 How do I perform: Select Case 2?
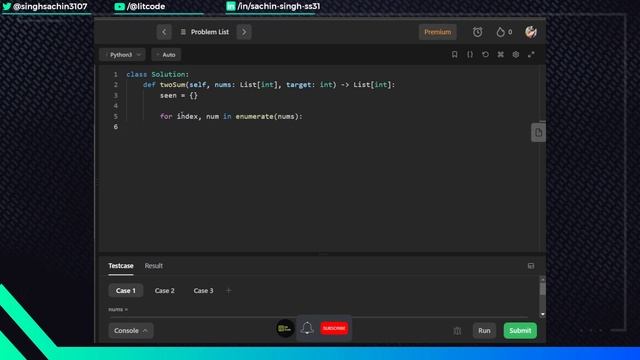pyautogui.click(x=164, y=291)
